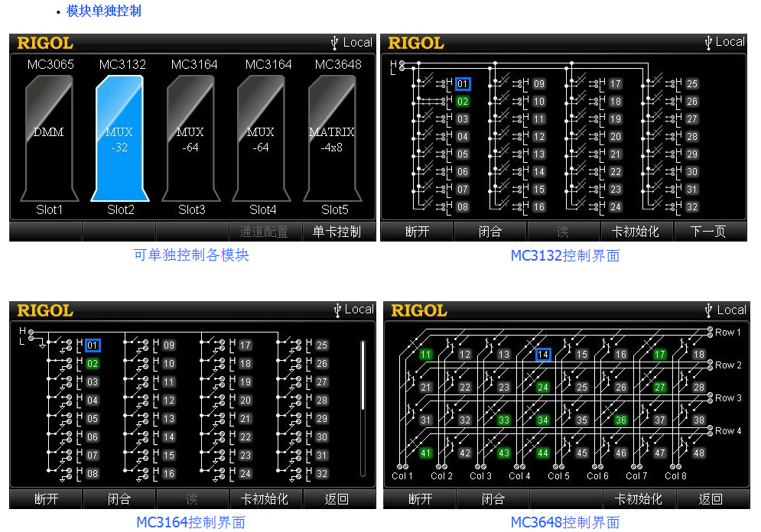
Task: Click the Local USB status icon
Action: pyautogui.click(x=352, y=43)
